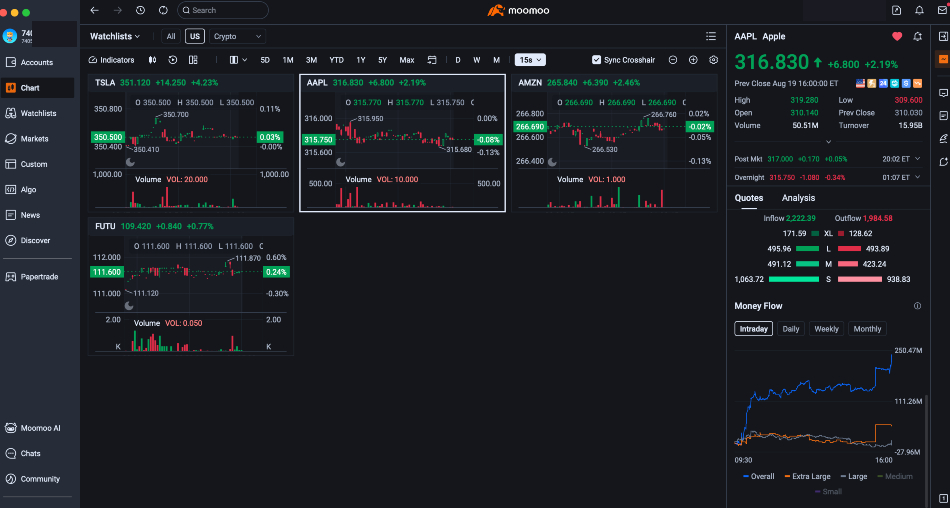
Task: Toggle the Extra Large legend series
Action: pyautogui.click(x=807, y=476)
